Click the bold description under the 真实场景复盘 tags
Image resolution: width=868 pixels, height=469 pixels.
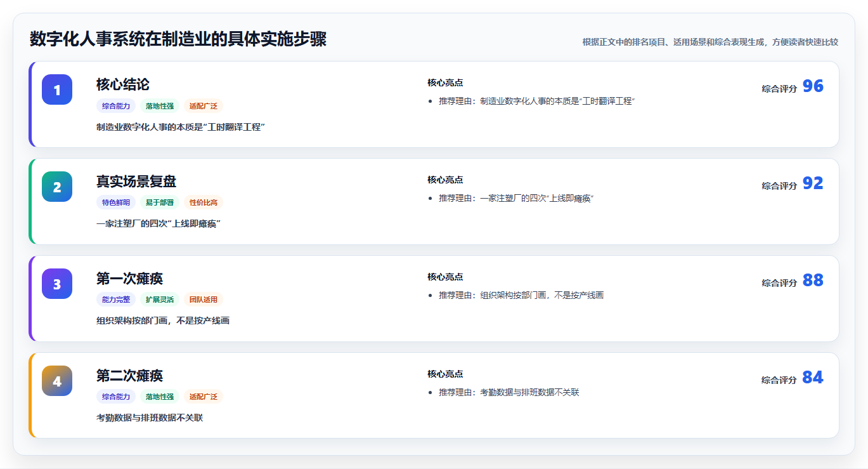[x=159, y=224]
